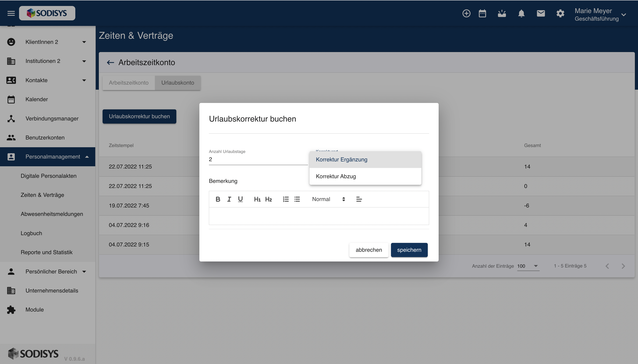Click the Anzahl Urlaubstage input field

pyautogui.click(x=258, y=159)
